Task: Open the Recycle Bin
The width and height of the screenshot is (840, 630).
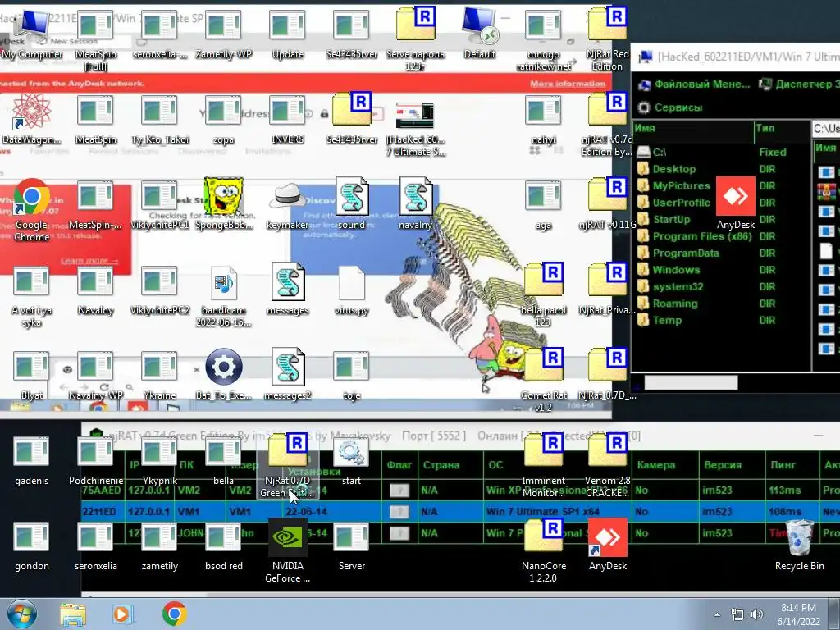Action: click(799, 545)
